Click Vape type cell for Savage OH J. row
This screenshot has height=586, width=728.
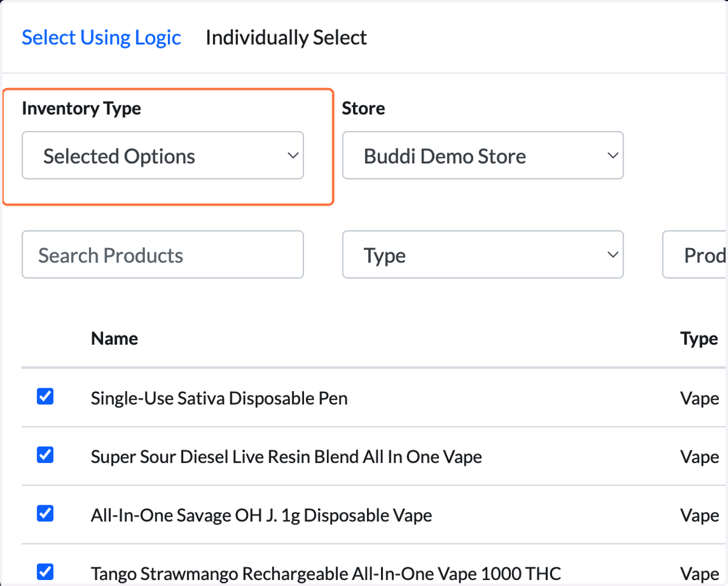[699, 516]
